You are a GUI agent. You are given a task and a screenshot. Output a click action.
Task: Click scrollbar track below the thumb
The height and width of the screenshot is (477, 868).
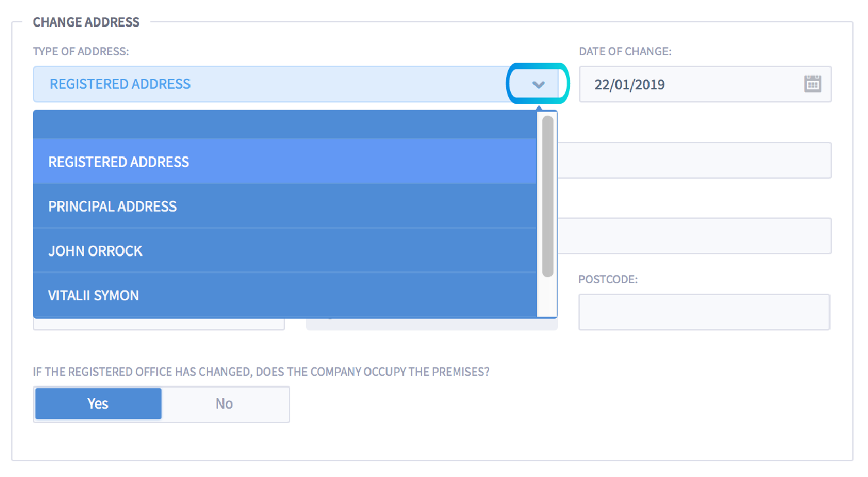pos(548,297)
